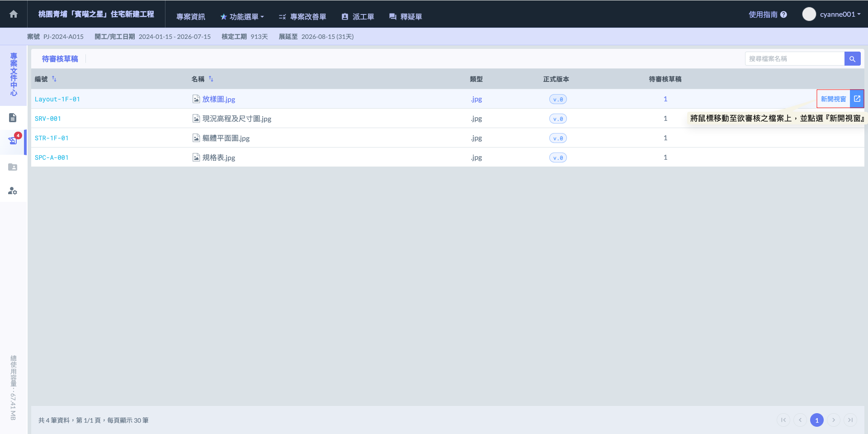Sort the table by 名稱 column
The height and width of the screenshot is (434, 868).
coord(211,79)
